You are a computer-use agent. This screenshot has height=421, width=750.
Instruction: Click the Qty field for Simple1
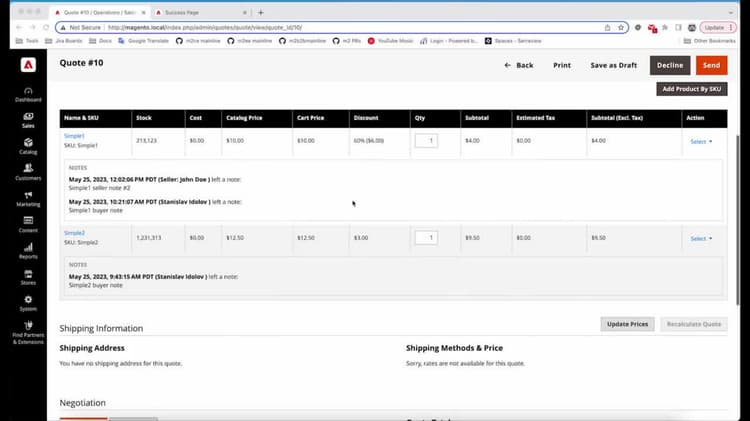[426, 141]
